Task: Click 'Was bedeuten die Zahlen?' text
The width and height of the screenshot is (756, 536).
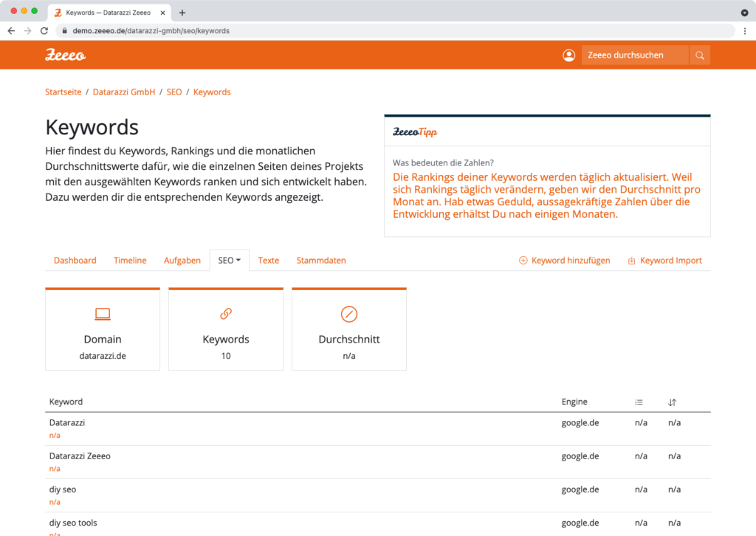Action: (x=443, y=163)
